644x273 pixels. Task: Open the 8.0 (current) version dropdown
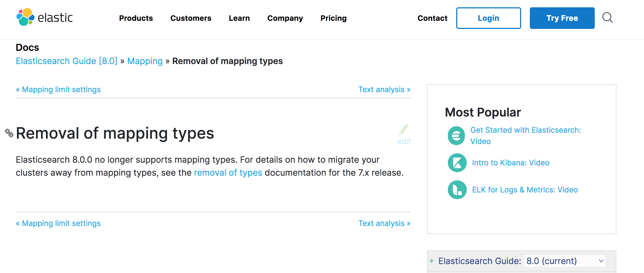pyautogui.click(x=564, y=261)
